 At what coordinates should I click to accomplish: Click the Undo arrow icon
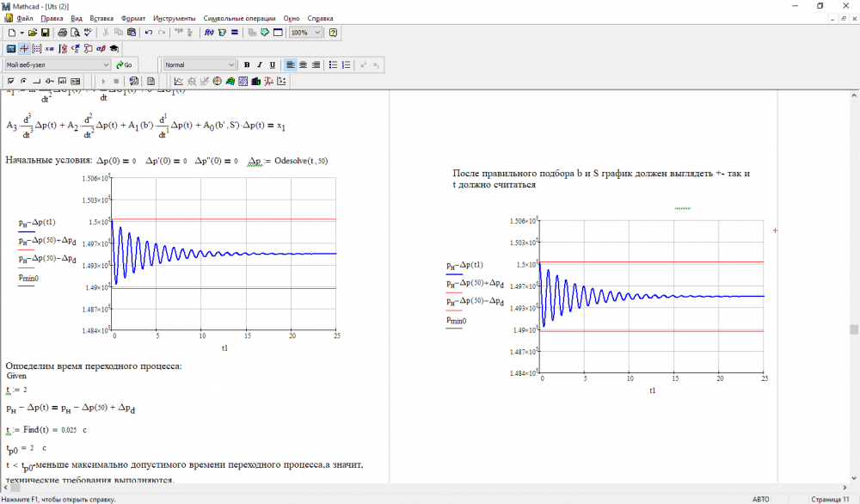[149, 33]
